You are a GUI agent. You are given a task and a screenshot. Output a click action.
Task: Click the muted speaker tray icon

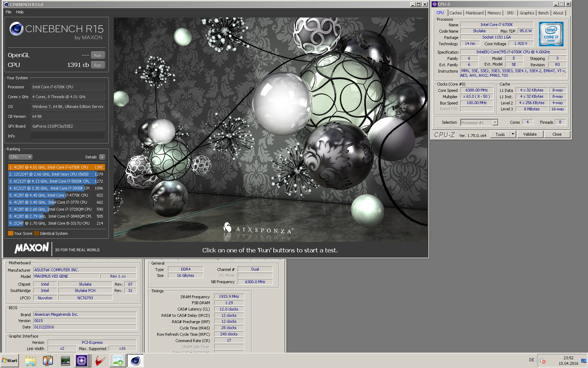pos(543,361)
